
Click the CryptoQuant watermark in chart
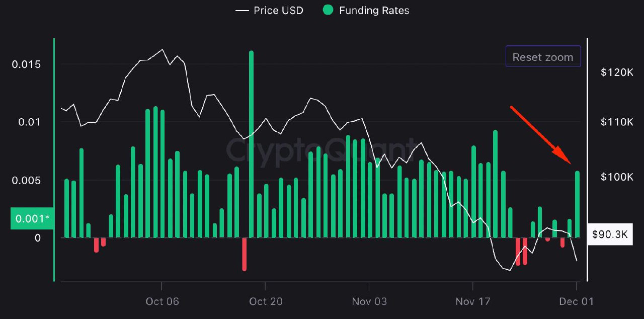coord(321,149)
